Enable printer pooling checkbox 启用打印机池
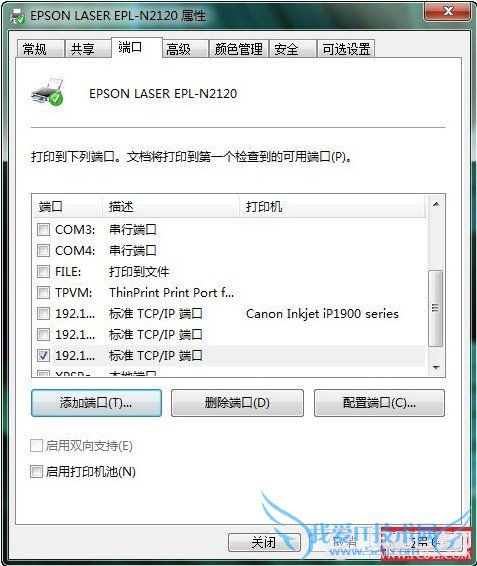Viewport: 477px width, 566px height. coord(36,471)
